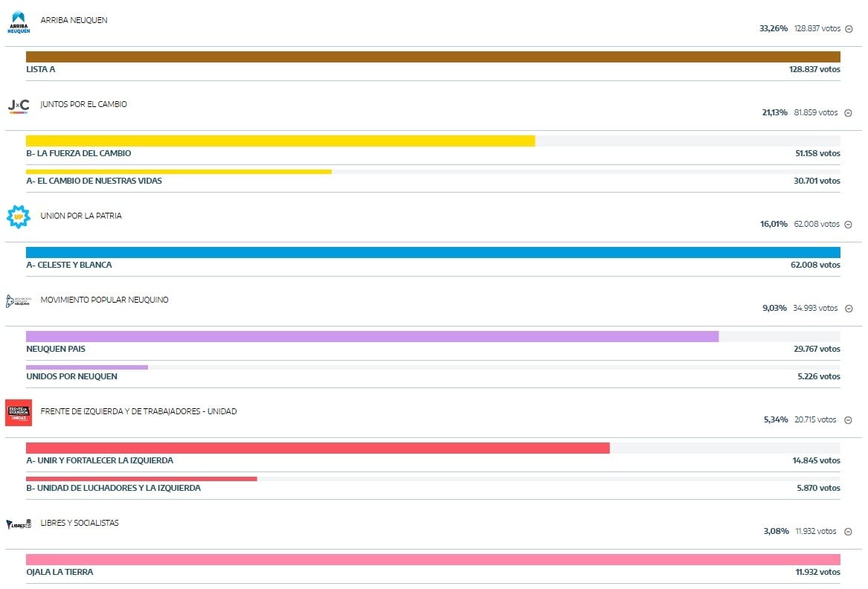Image resolution: width=868 pixels, height=589 pixels.
Task: Click the thin yellow El Cambio de Nuestras Vidas bar
Action: click(x=179, y=172)
